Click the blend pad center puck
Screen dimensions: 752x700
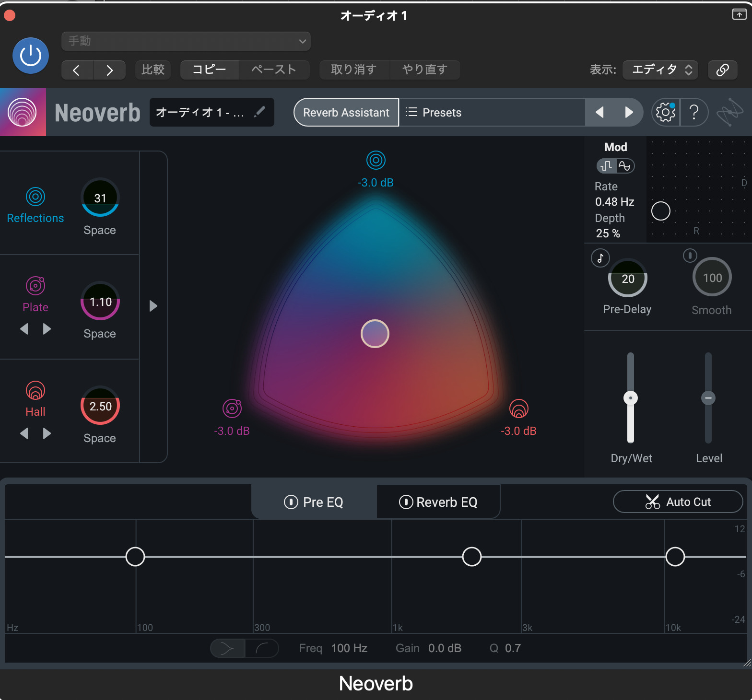tap(375, 334)
